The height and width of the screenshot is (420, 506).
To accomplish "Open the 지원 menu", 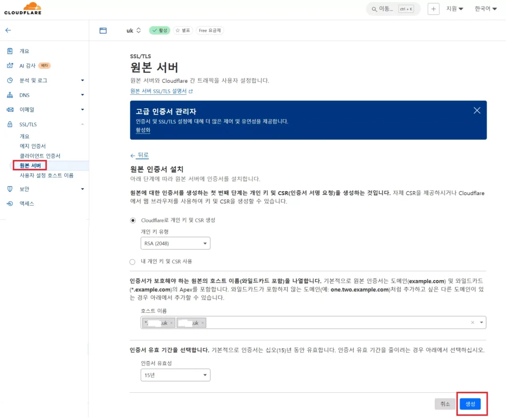I will point(455,9).
